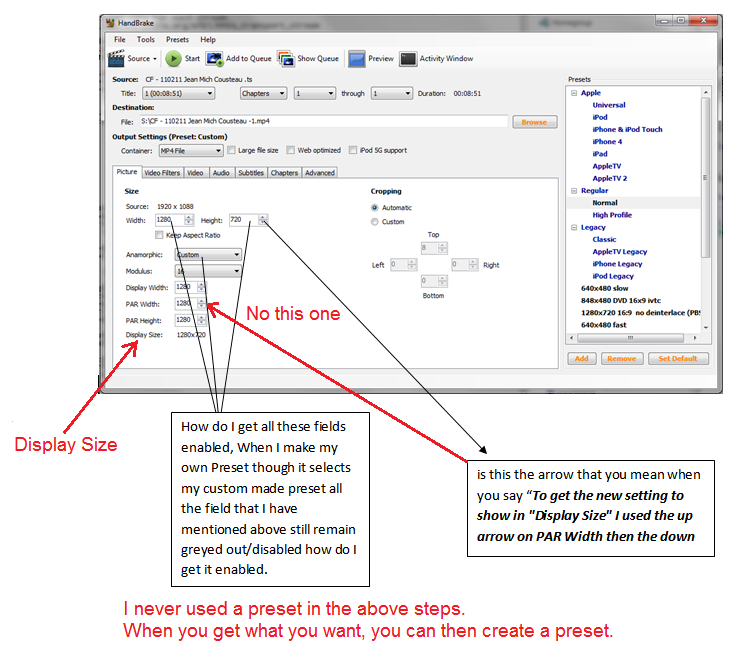Switch to the Chapters tab
Image resolution: width=739 pixels, height=665 pixels.
(284, 173)
